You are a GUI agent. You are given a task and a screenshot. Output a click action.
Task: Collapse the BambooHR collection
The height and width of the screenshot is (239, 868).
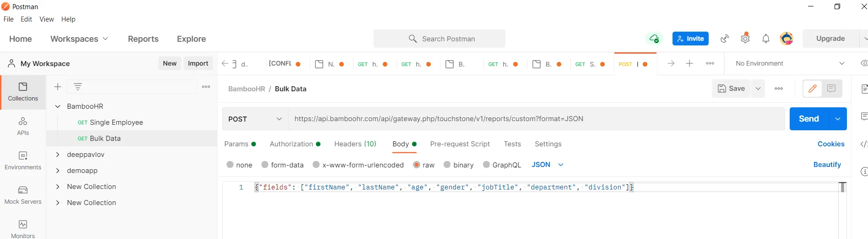click(58, 106)
